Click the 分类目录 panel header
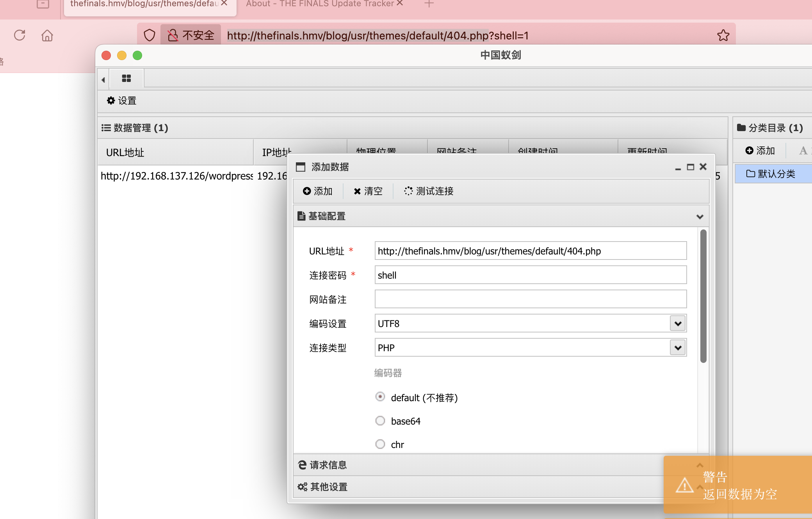The image size is (812, 519). [772, 128]
